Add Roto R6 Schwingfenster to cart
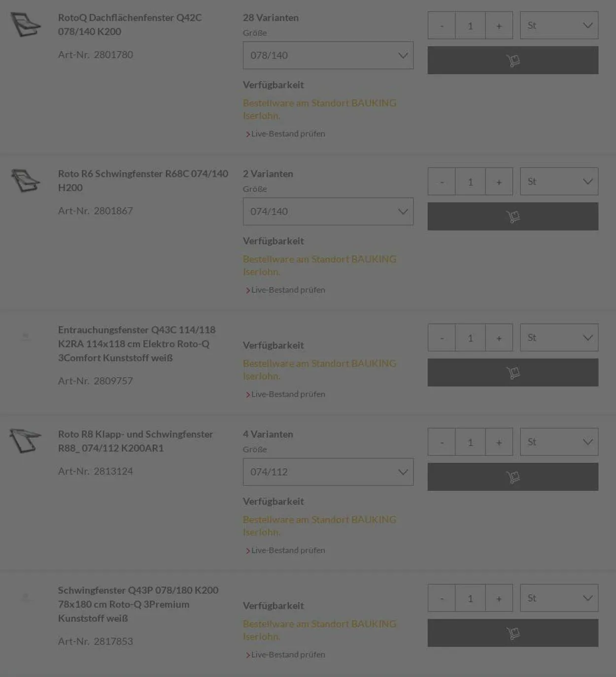 tap(513, 216)
